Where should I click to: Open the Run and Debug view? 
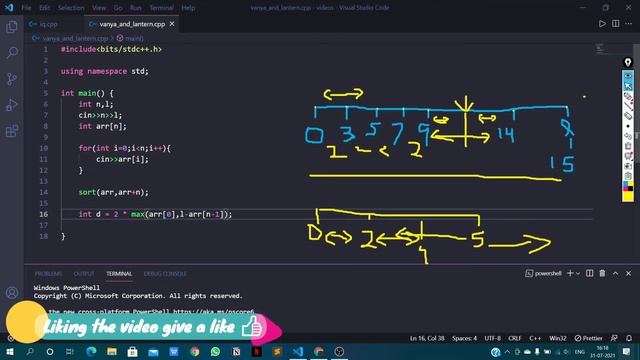12,105
